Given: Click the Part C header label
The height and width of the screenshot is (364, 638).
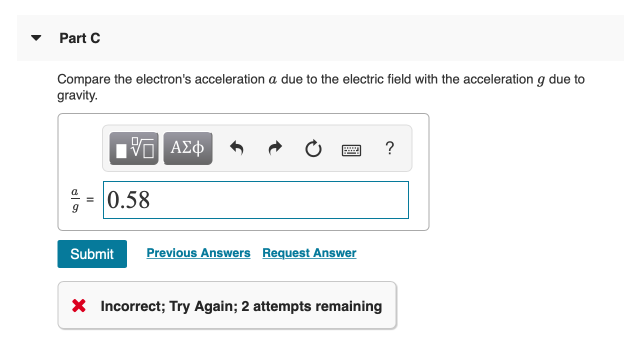Looking at the screenshot, I should pos(79,38).
